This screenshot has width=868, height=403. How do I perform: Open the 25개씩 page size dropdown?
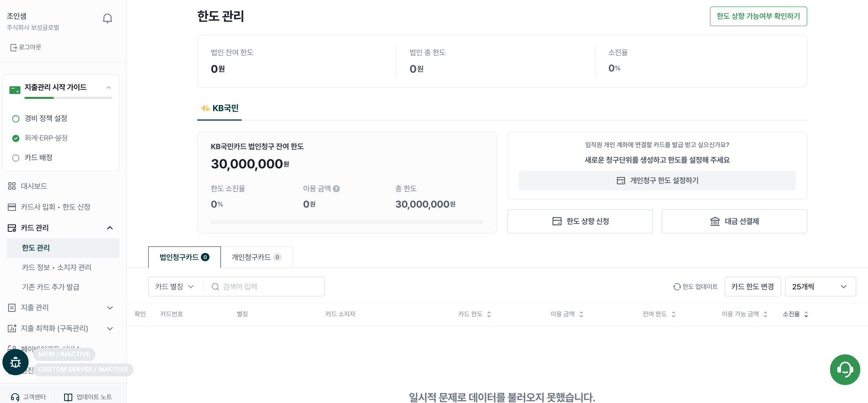pyautogui.click(x=820, y=287)
